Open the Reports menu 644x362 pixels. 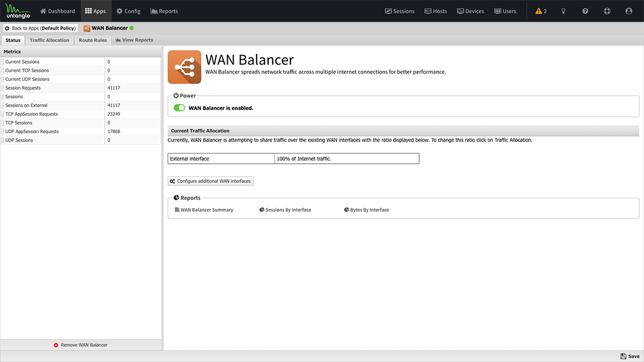coord(165,11)
